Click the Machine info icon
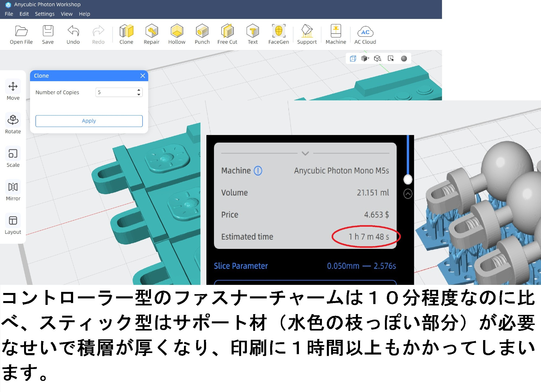This screenshot has height=392, width=541. pyautogui.click(x=258, y=171)
